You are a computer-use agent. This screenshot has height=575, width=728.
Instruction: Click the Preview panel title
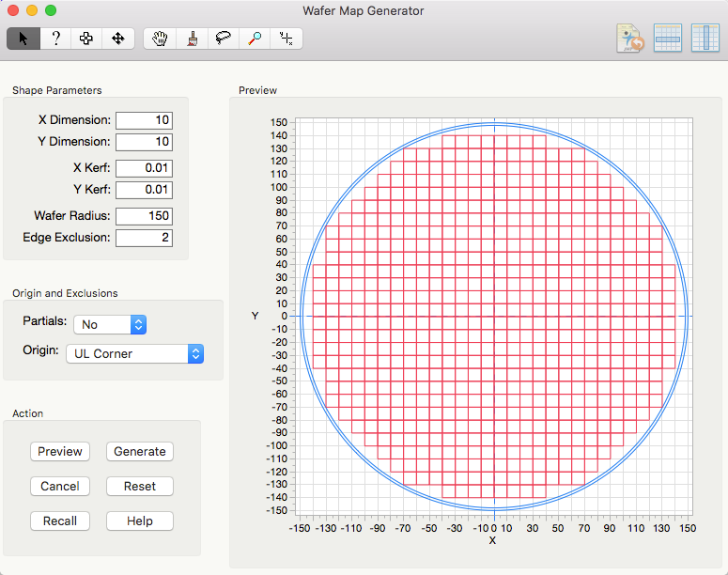(x=257, y=90)
